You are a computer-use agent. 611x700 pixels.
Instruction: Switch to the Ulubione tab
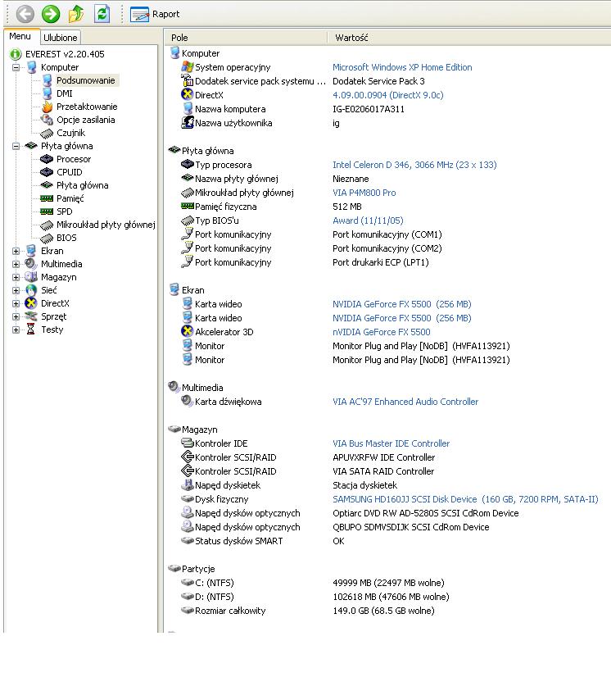(x=61, y=38)
